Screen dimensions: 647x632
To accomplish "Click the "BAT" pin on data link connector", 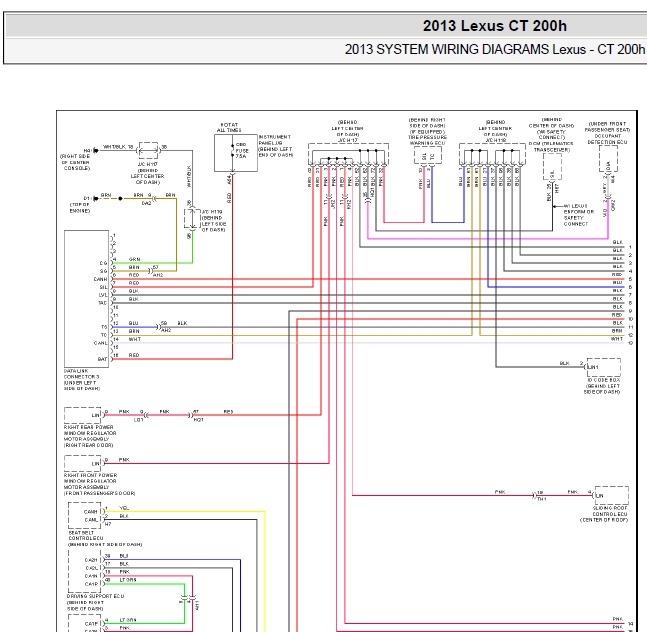I will point(102,359).
